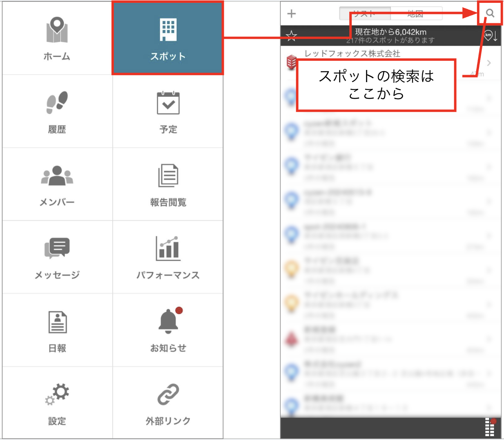Image resolution: width=504 pixels, height=440 pixels.
Task: Open the 報告閲覧 document tile
Action: pyautogui.click(x=168, y=184)
